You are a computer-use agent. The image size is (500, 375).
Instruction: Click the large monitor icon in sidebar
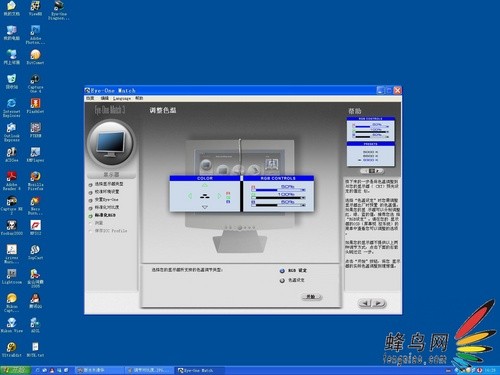[111, 144]
